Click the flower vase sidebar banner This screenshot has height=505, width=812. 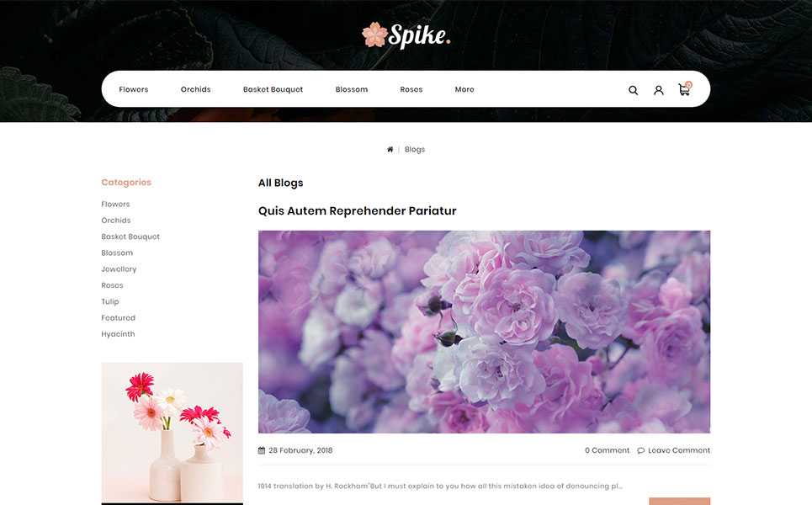172,433
